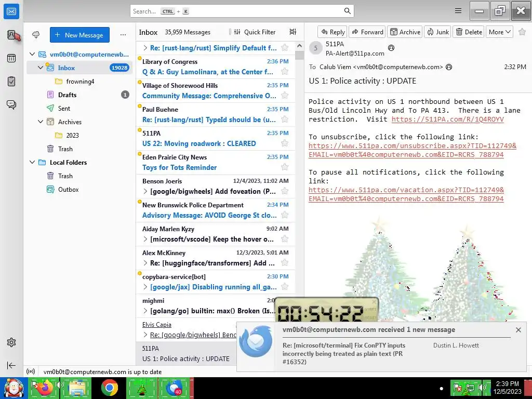532x399 pixels.
Task: Expand the huggingface/transformers thread
Action: (145, 263)
